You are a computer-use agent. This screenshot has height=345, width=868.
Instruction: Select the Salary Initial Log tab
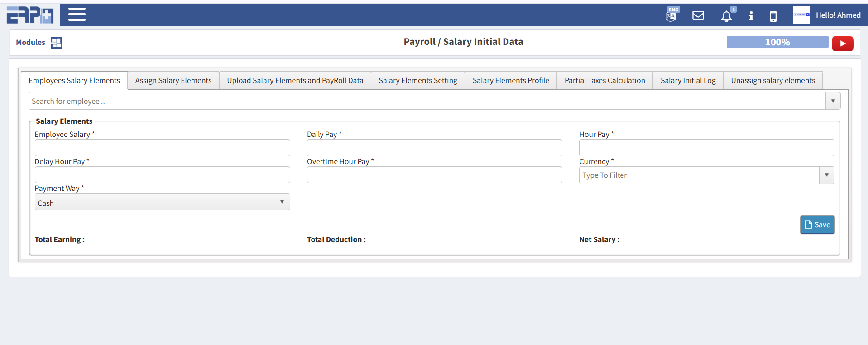(x=688, y=80)
